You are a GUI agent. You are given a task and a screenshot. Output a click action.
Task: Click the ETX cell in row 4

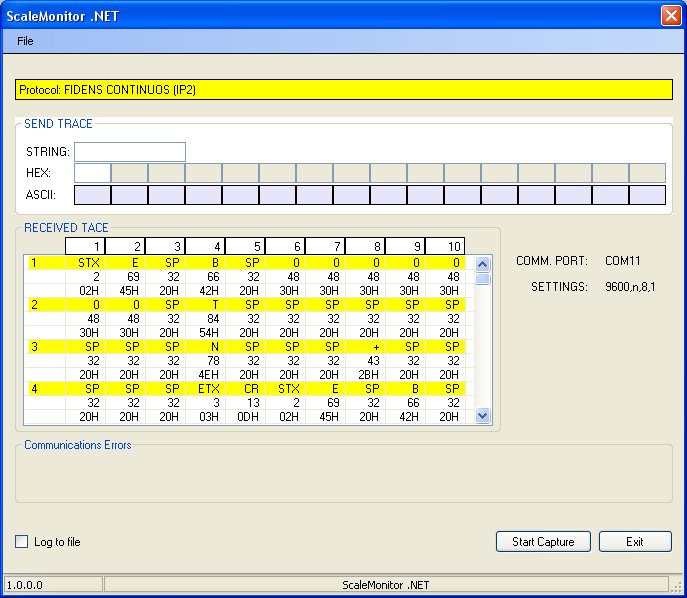click(x=206, y=388)
